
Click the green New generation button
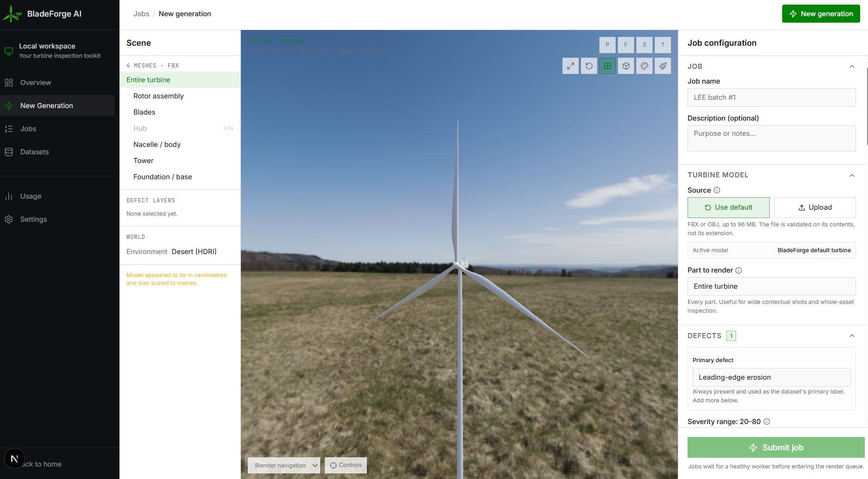point(821,14)
